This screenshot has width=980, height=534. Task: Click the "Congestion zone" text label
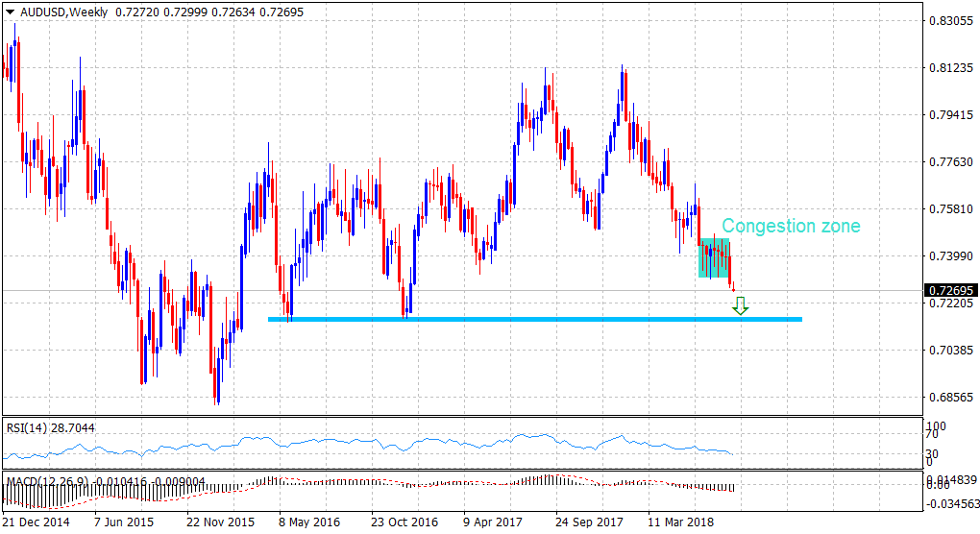(791, 227)
